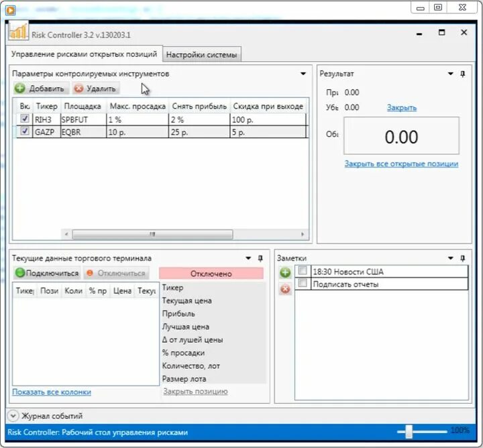Click the 2 % take-profit cell

tap(199, 119)
